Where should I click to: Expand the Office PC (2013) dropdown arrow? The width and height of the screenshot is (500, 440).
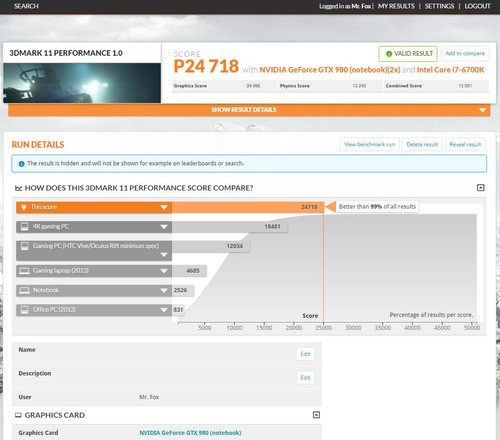164,310
